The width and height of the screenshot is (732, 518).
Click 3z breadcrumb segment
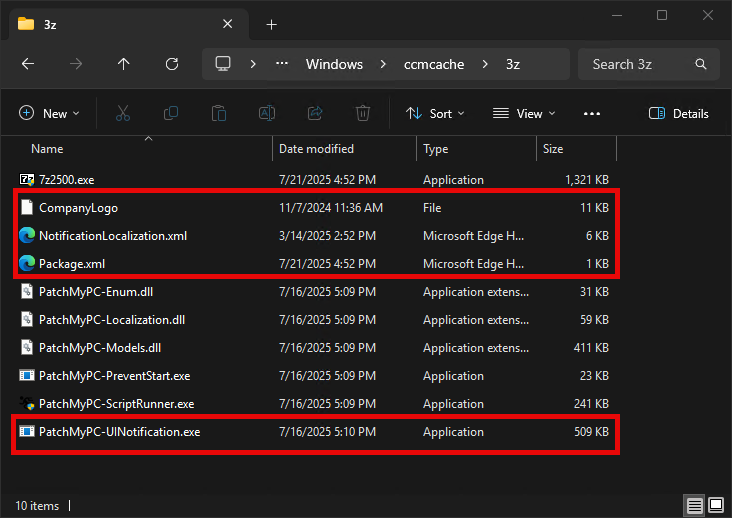[513, 64]
